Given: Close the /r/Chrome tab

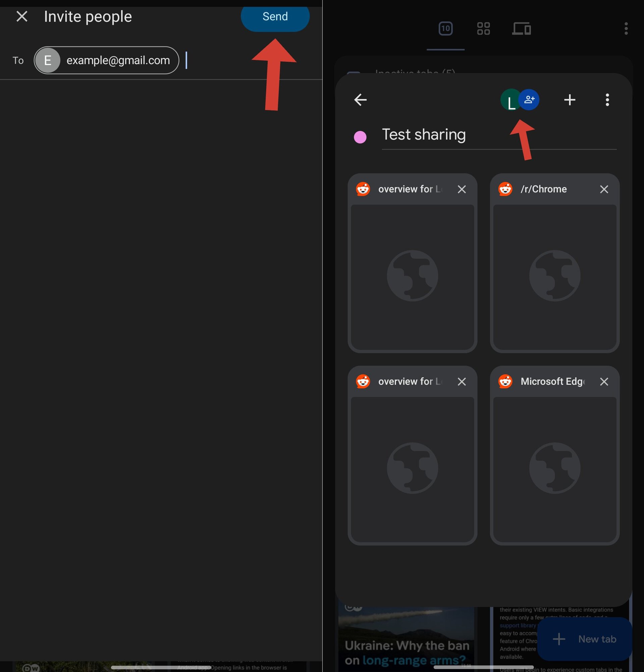Looking at the screenshot, I should tap(604, 189).
